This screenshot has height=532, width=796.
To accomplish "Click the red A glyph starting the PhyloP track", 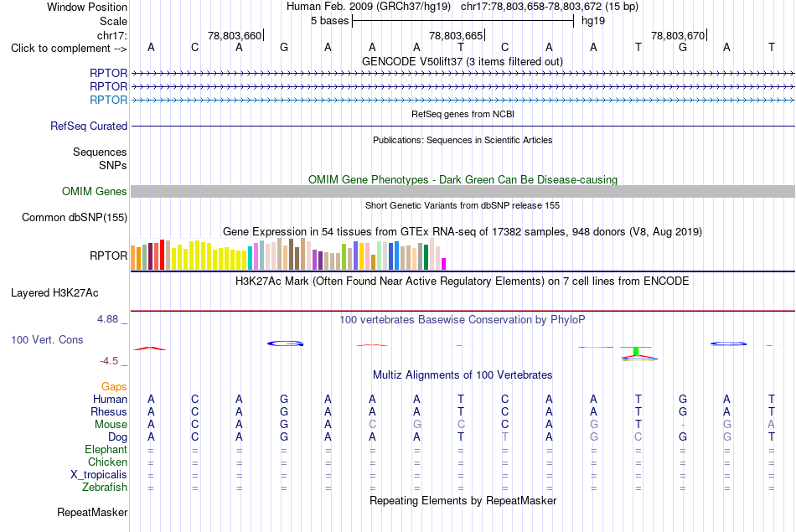I will 150,349.
